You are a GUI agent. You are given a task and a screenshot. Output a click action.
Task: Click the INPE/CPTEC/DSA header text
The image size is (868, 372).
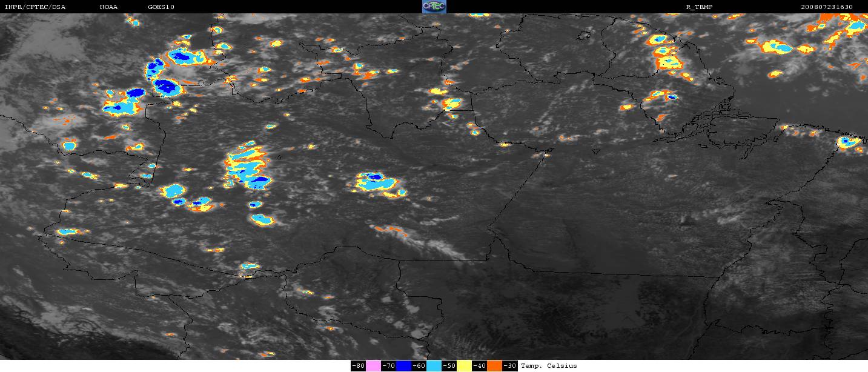[35, 7]
